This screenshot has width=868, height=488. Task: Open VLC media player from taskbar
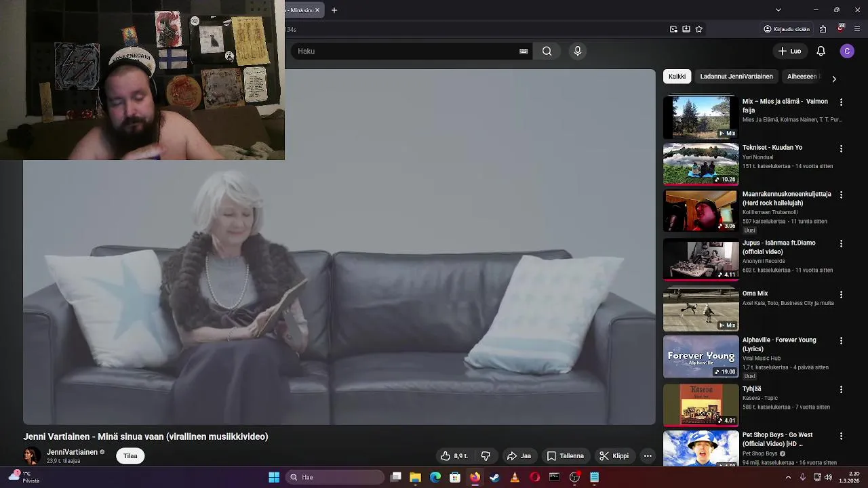click(x=515, y=477)
